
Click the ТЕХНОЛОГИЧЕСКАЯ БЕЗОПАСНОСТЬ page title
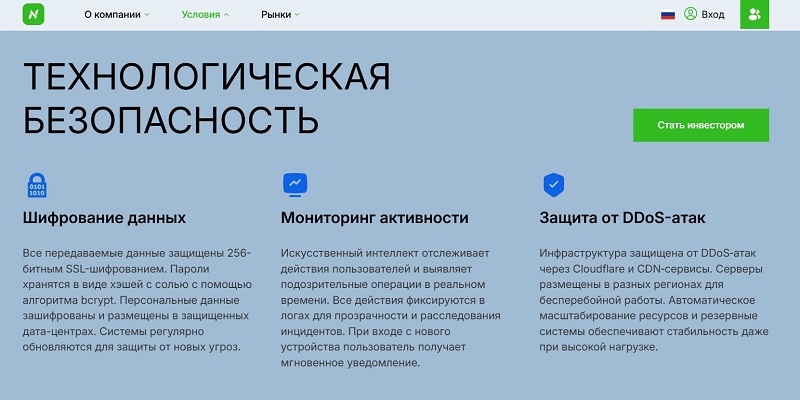(206, 98)
